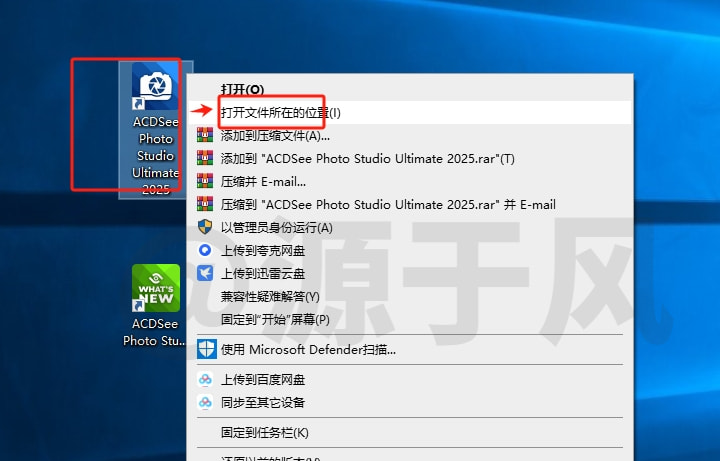The image size is (720, 461).
Task: Choose 固定到"开始"屏幕(P) option
Action: [x=275, y=319]
